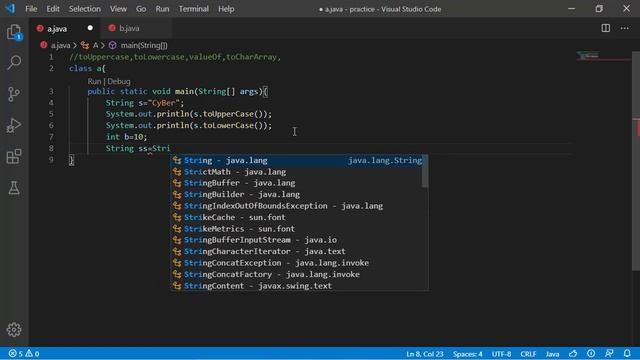640x360 pixels.
Task: Click the Debug code lens link
Action: coord(119,81)
